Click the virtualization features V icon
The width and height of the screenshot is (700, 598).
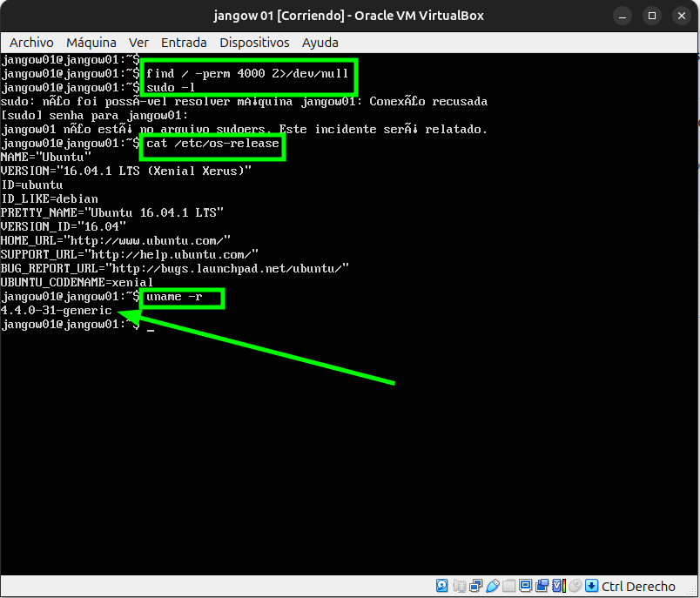pos(558,586)
